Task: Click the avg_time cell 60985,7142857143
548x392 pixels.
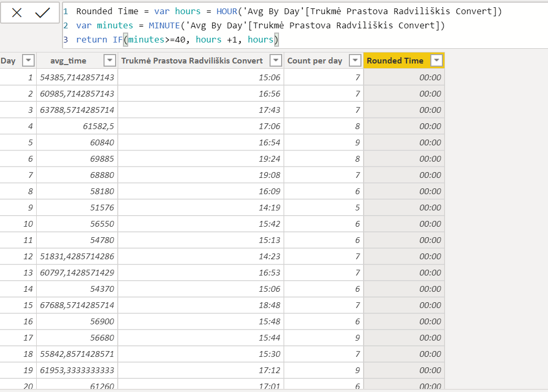Action: click(x=77, y=93)
